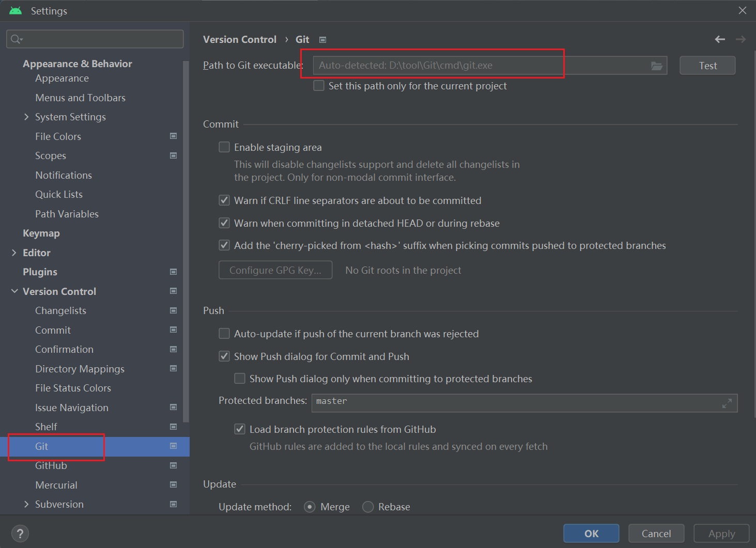The width and height of the screenshot is (756, 548).
Task: Navigate forward with the right arrow icon
Action: click(x=740, y=39)
